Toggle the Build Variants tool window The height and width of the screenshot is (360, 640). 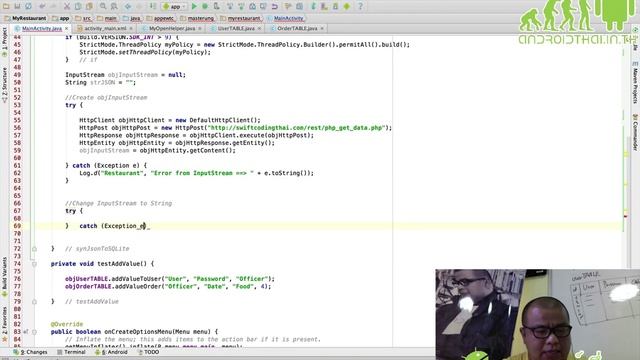point(4,276)
